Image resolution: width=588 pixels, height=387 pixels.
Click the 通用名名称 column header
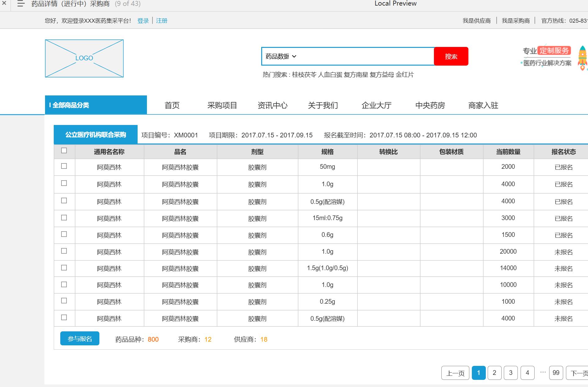tap(109, 152)
